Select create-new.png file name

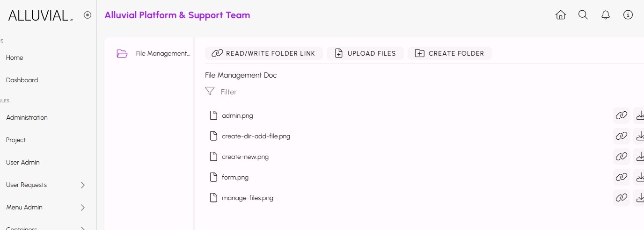click(x=245, y=157)
